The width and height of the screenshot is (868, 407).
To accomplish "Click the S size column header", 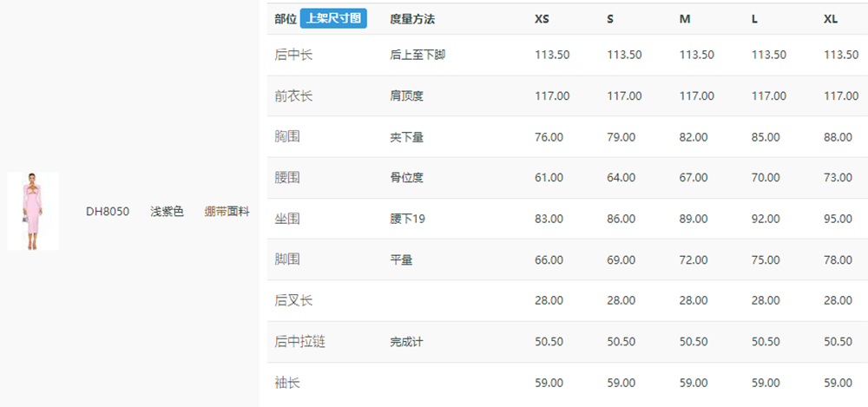I will point(610,19).
